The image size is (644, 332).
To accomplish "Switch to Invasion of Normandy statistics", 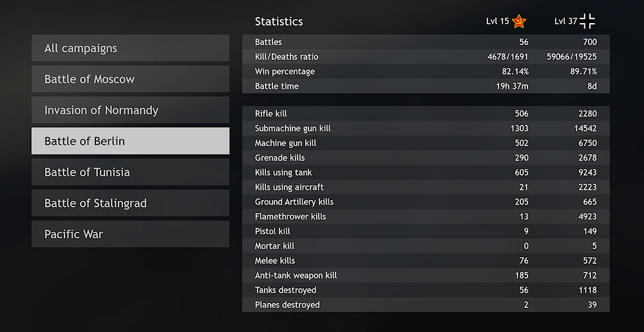I will (x=130, y=110).
